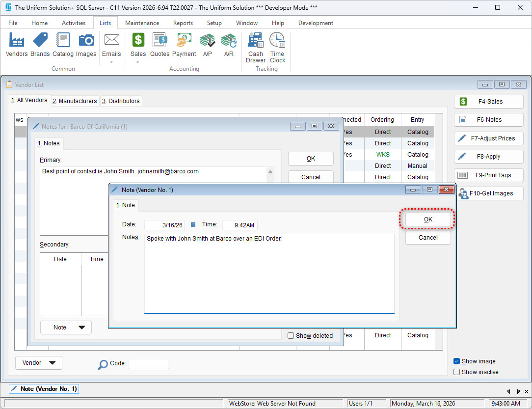Check the Show inactive checkbox

[x=457, y=372]
